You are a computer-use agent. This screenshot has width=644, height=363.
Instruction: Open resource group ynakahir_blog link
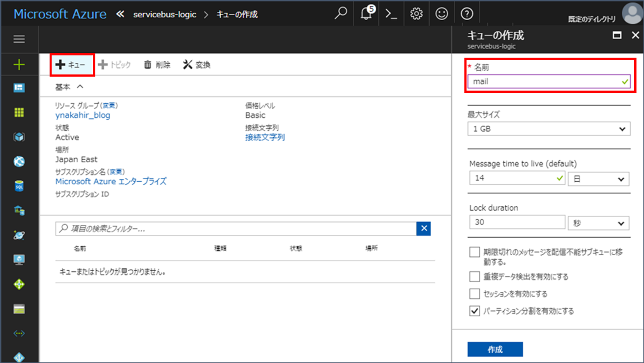[x=83, y=115]
